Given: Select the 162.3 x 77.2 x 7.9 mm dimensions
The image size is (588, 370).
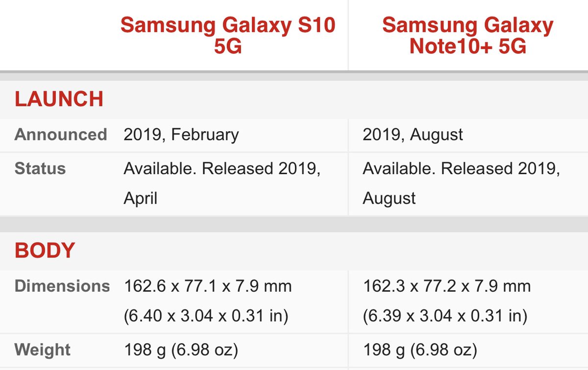Looking at the screenshot, I should 447,286.
